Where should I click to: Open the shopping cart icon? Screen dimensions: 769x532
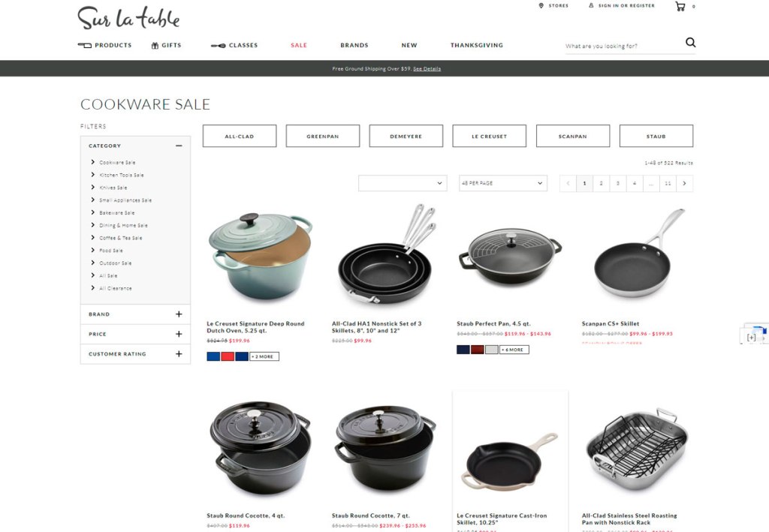click(x=680, y=6)
